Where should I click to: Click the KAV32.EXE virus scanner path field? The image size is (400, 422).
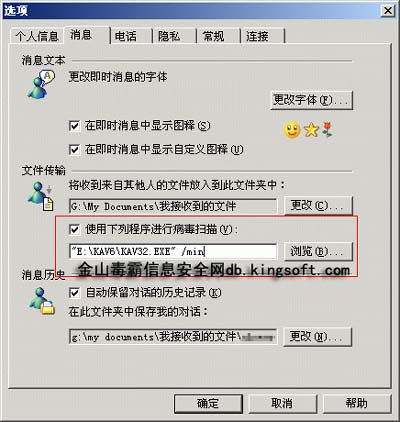tap(173, 252)
